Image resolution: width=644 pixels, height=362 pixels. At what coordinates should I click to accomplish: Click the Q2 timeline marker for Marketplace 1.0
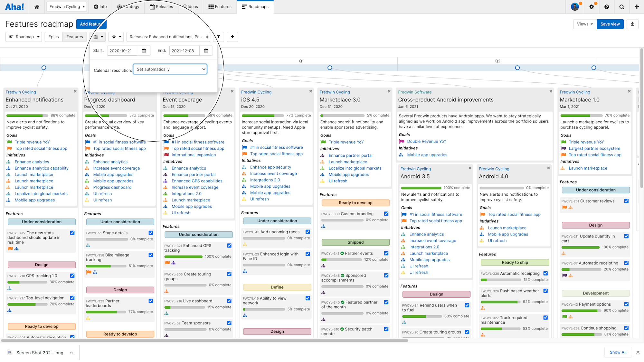pos(593,68)
